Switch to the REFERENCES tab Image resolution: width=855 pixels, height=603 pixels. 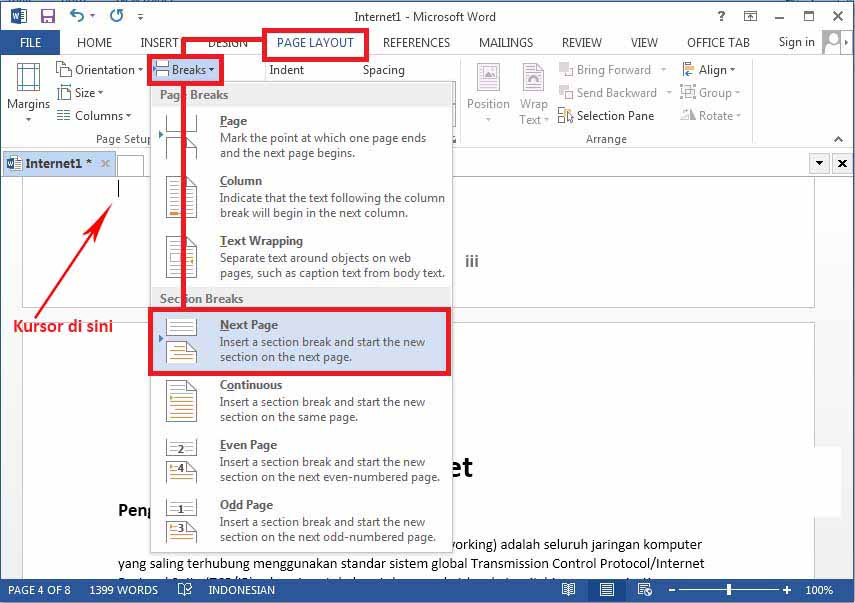coord(416,43)
